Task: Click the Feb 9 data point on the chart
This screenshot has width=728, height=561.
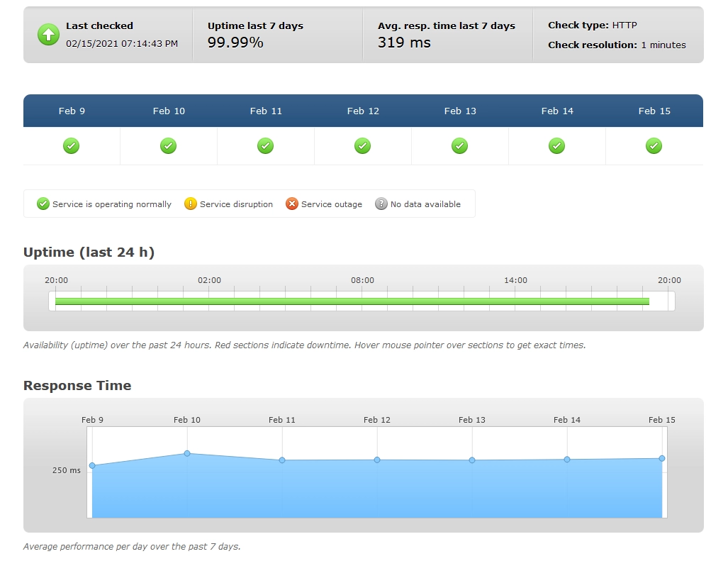Action: coord(92,466)
